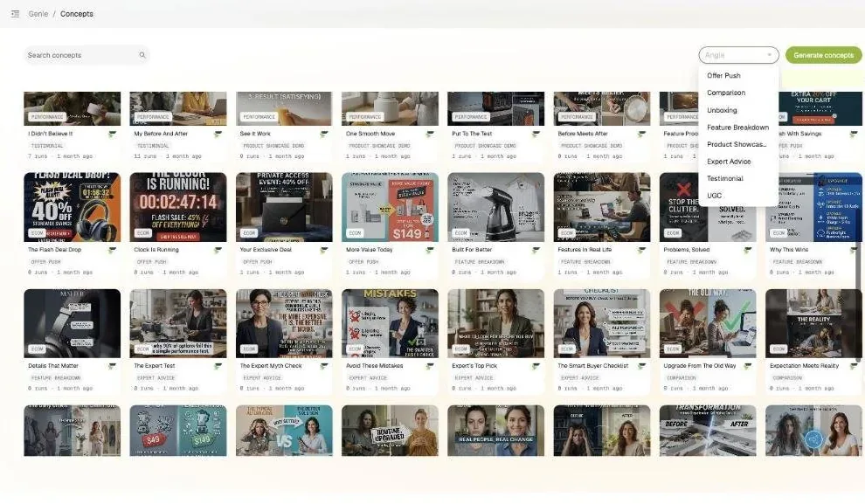Focus the Search concepts field
865x504 pixels.
(x=86, y=55)
